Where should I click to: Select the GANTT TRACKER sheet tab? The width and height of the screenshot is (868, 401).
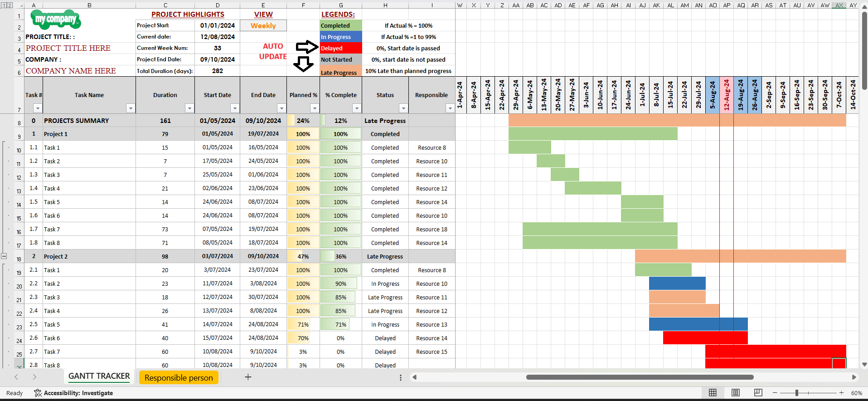(x=99, y=377)
